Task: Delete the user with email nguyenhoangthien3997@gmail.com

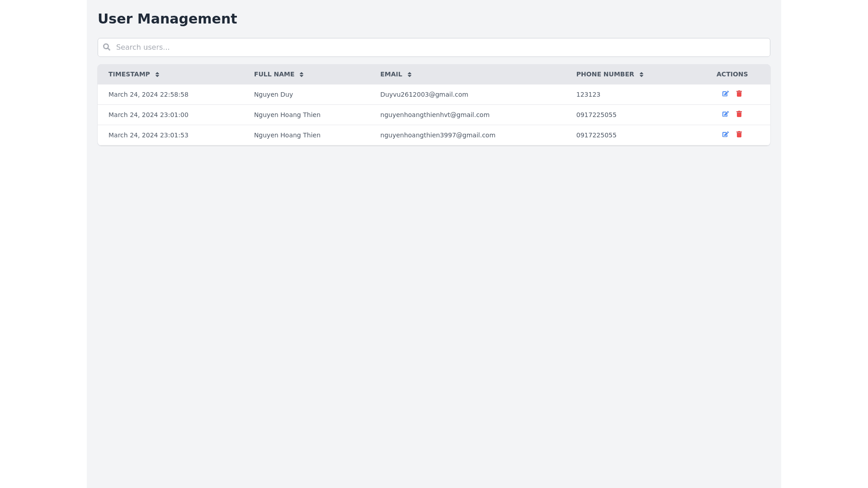Action: [x=739, y=135]
